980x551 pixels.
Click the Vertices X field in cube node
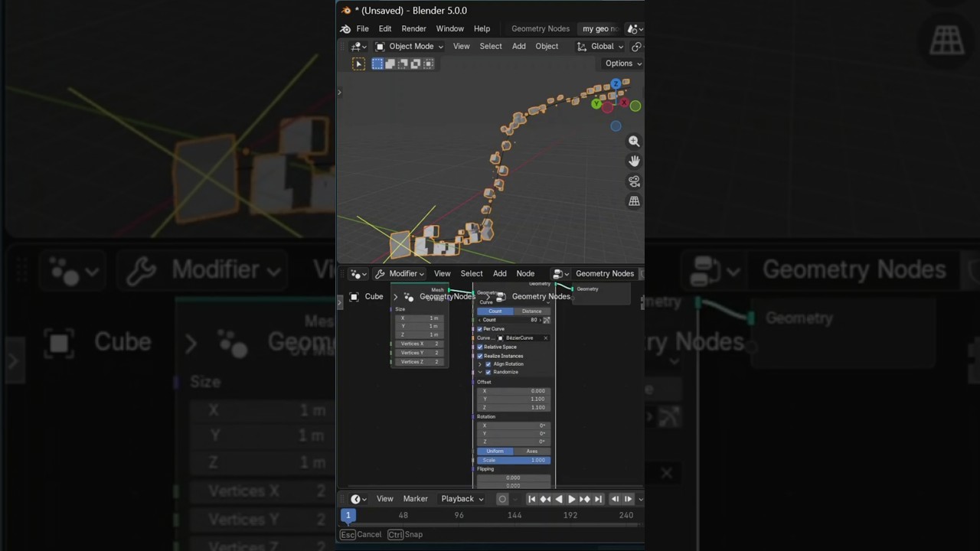click(x=420, y=344)
